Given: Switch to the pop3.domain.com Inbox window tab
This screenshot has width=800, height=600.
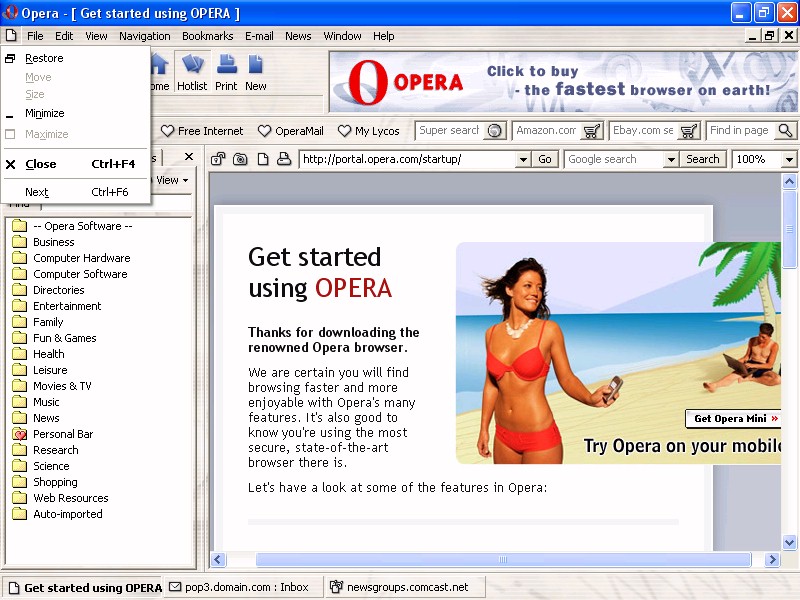Looking at the screenshot, I should [x=244, y=587].
